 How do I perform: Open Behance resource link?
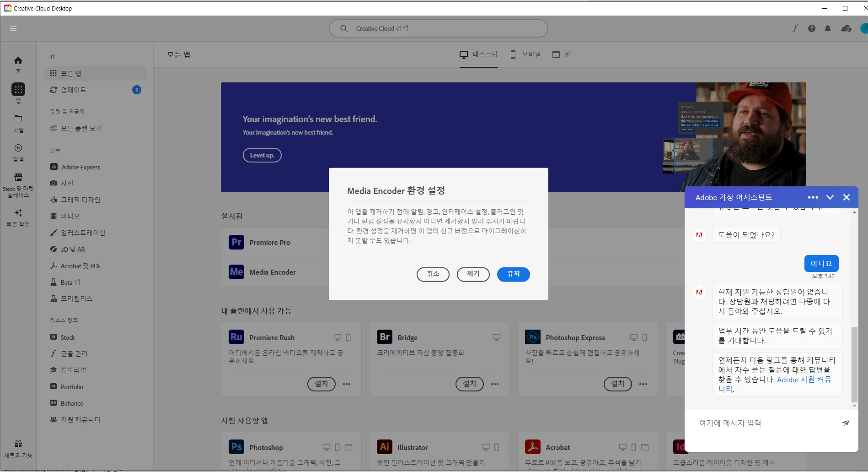tap(96, 403)
